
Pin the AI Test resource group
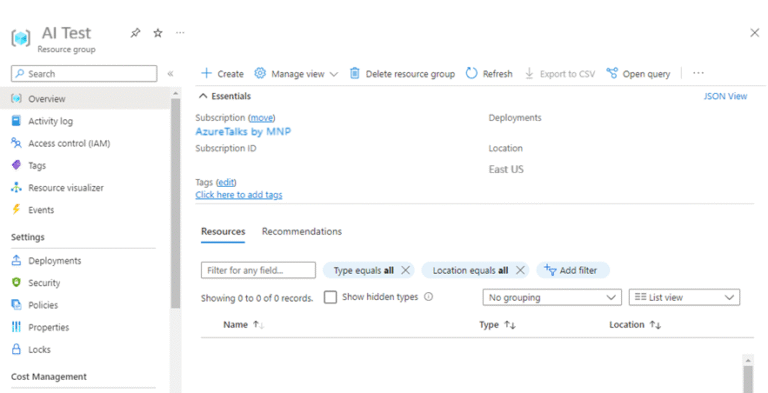[x=135, y=33]
